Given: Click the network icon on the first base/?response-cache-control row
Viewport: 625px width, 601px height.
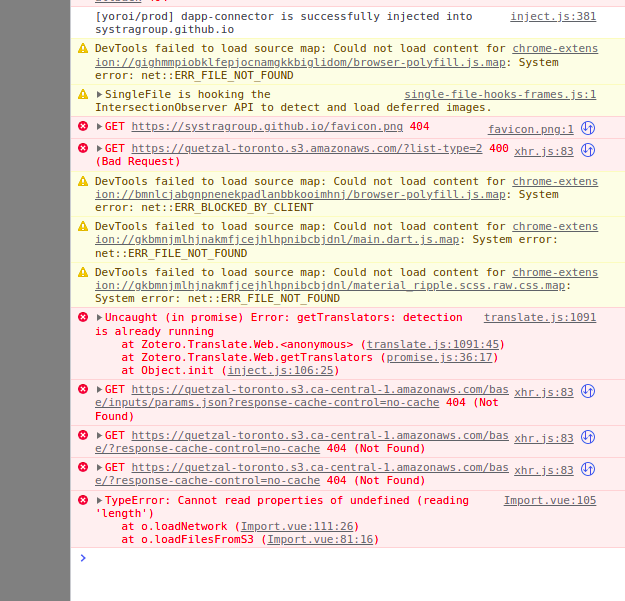Looking at the screenshot, I should point(588,437).
